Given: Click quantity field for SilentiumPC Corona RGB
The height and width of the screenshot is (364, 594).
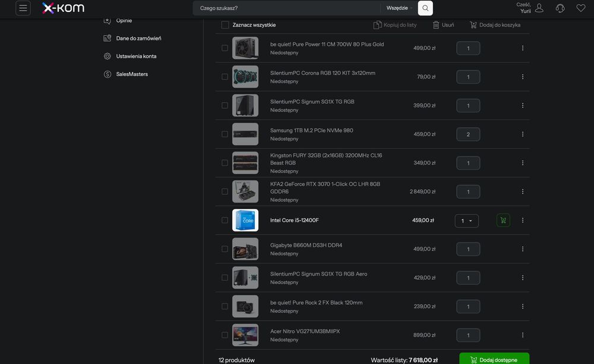Looking at the screenshot, I should click(468, 77).
